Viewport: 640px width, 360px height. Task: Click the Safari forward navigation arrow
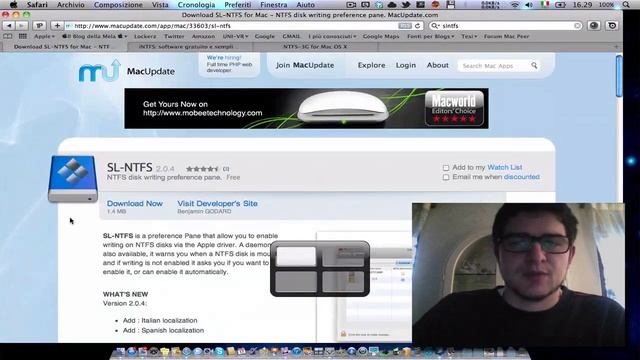[x=22, y=26]
